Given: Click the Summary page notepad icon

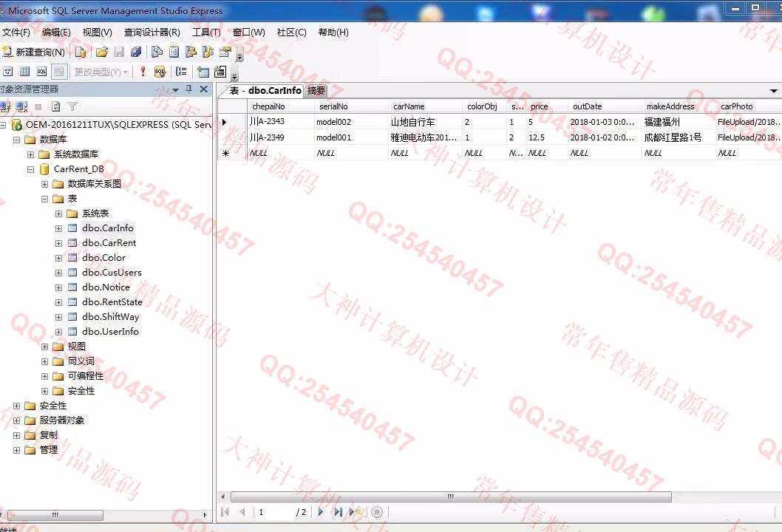Looking at the screenshot, I should pyautogui.click(x=174, y=52).
